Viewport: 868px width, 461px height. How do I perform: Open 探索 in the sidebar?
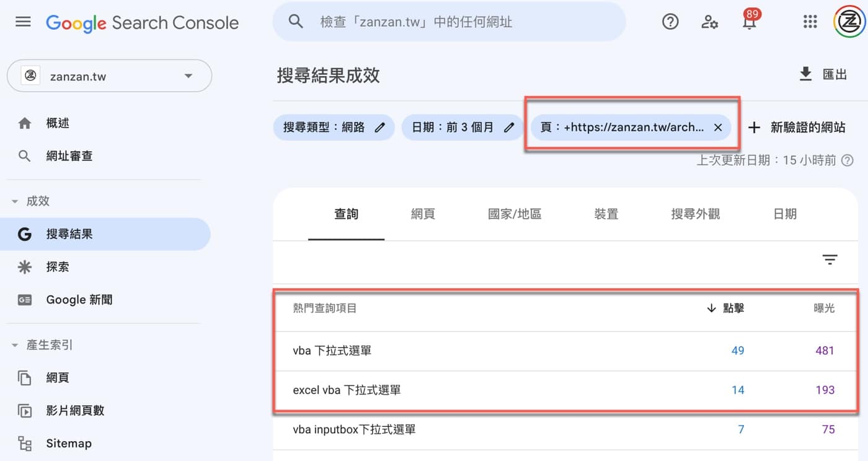pyautogui.click(x=58, y=267)
